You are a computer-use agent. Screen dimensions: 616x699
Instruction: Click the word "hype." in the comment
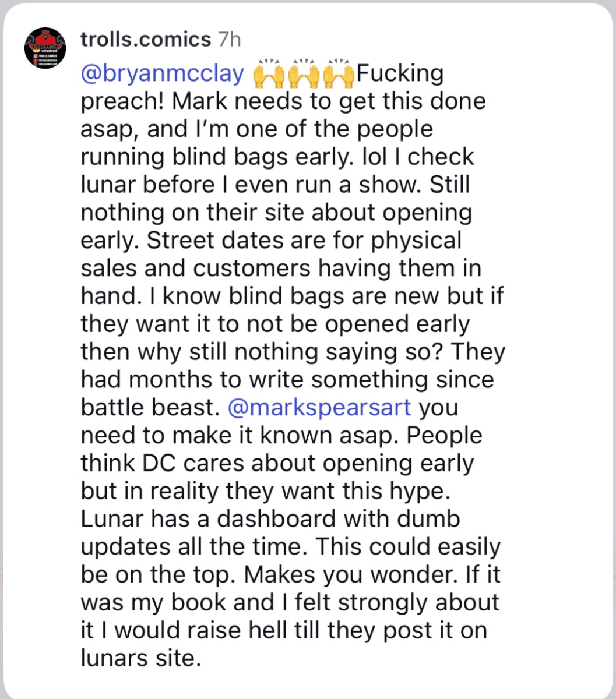419,491
